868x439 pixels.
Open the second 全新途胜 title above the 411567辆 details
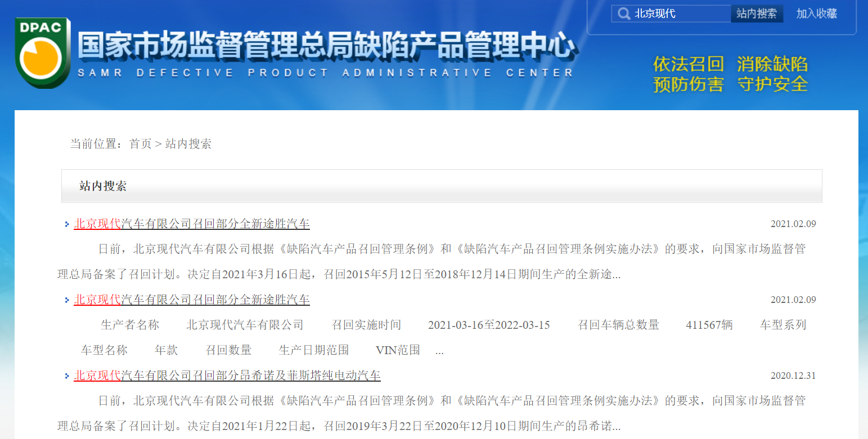[192, 300]
